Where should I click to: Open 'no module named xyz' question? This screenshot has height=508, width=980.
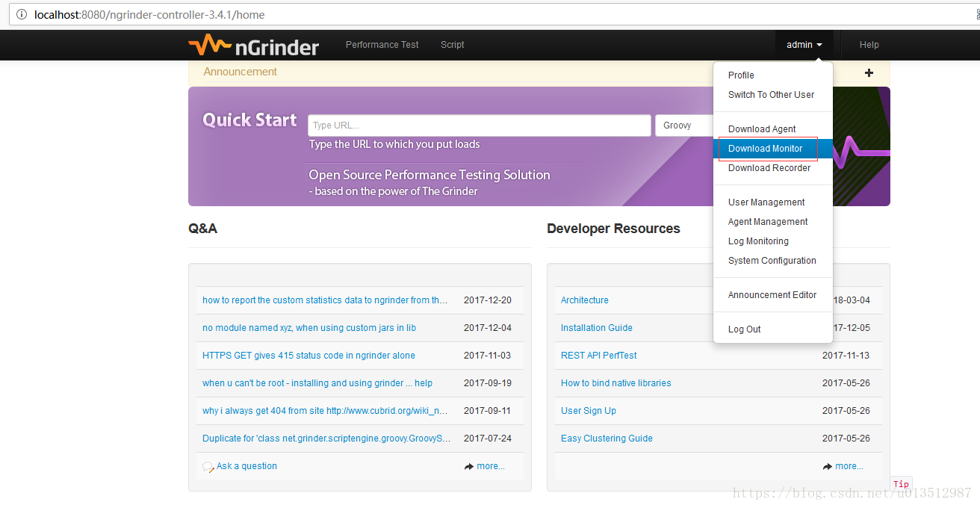309,328
